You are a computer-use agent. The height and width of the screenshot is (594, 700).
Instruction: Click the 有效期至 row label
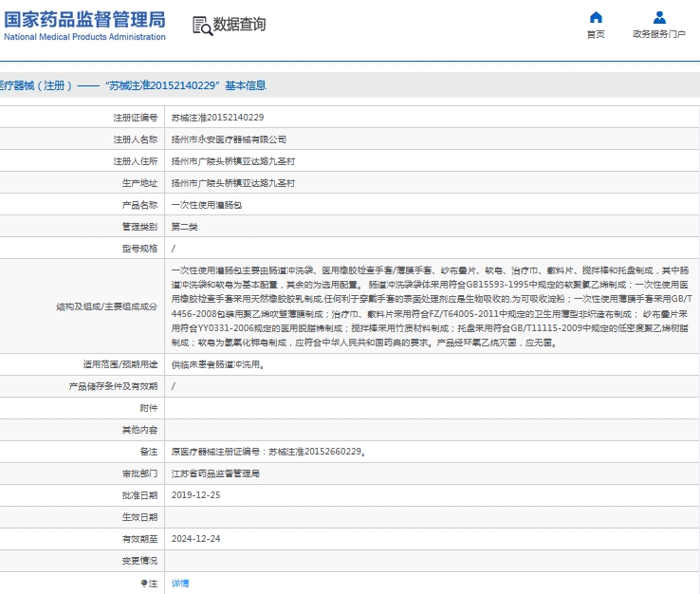[x=139, y=539]
